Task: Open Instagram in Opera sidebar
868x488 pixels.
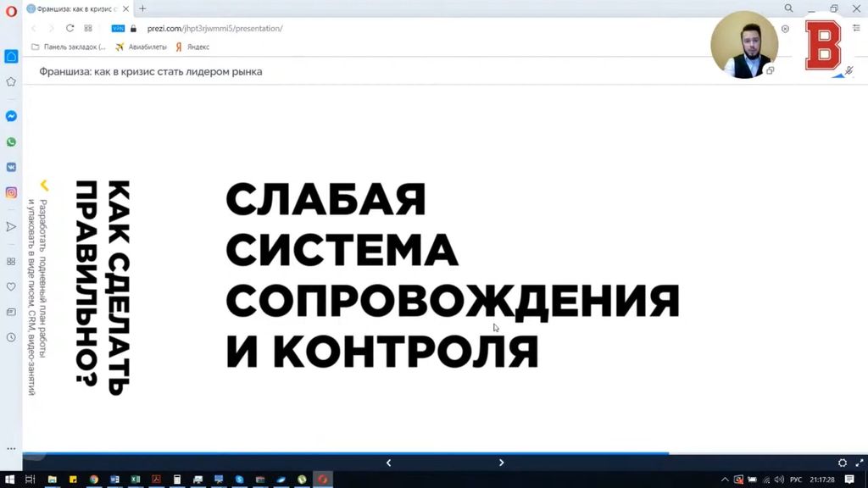Action: pyautogui.click(x=11, y=192)
